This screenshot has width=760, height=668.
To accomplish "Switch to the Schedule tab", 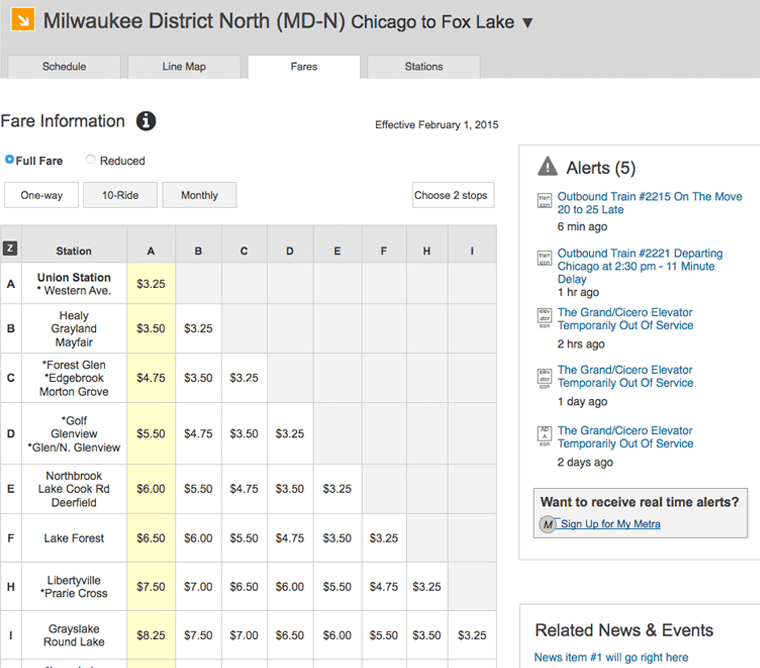I will coord(64,67).
